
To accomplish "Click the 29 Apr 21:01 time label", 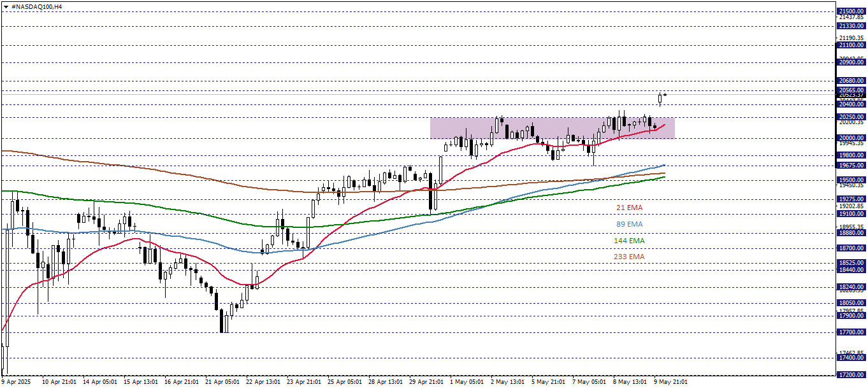I will coord(427,382).
